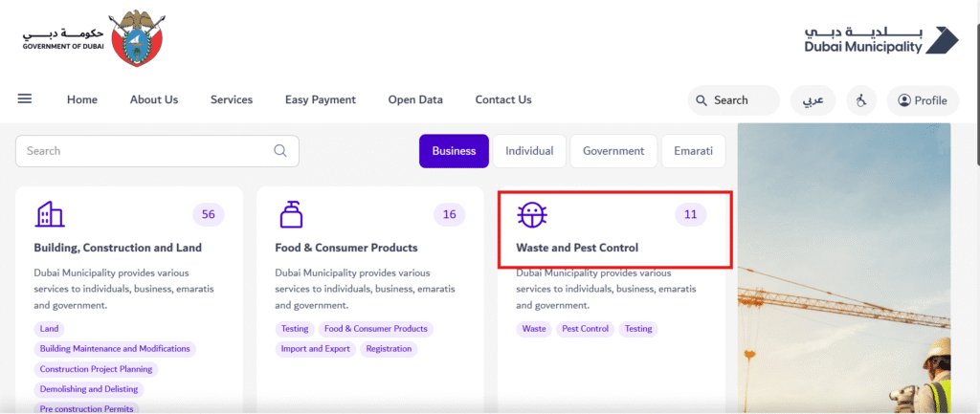This screenshot has height=414, width=980.
Task: Select the Individual category tab
Action: (529, 151)
